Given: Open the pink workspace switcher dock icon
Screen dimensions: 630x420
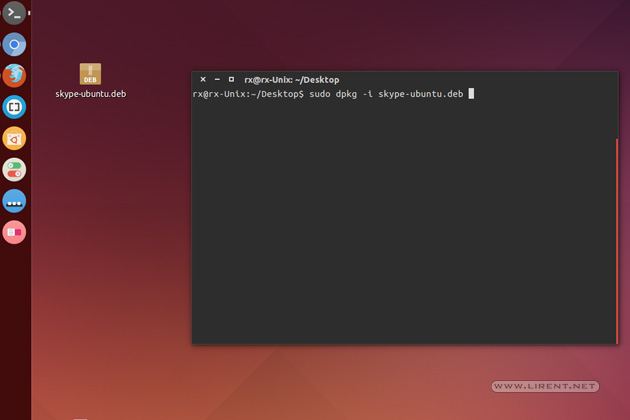Looking at the screenshot, I should point(14,232).
